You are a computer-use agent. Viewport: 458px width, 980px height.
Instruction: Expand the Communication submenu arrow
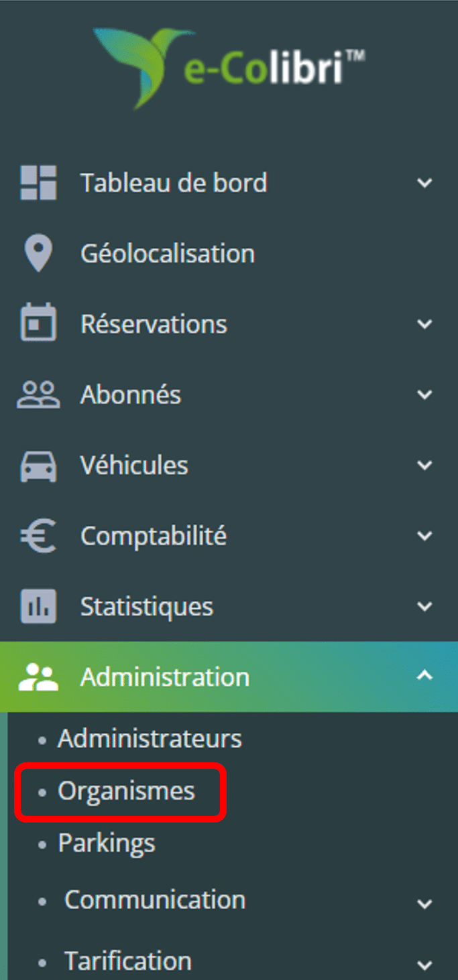coord(424,904)
